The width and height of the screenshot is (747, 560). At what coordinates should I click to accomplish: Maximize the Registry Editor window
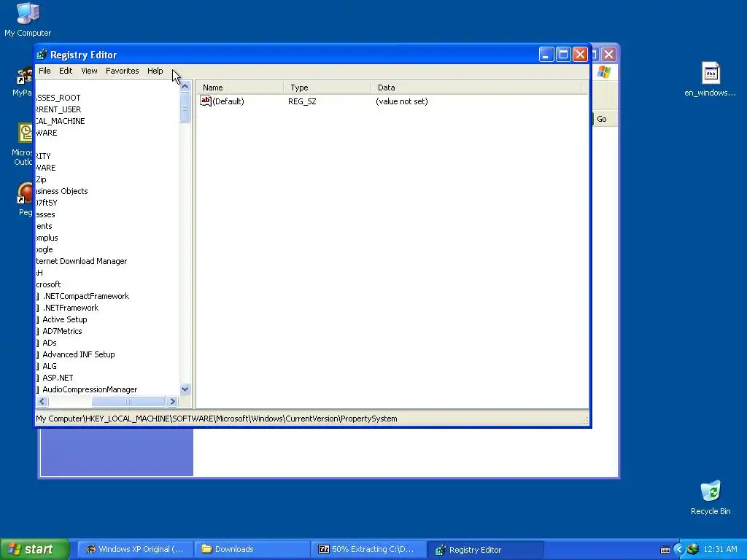(x=563, y=55)
